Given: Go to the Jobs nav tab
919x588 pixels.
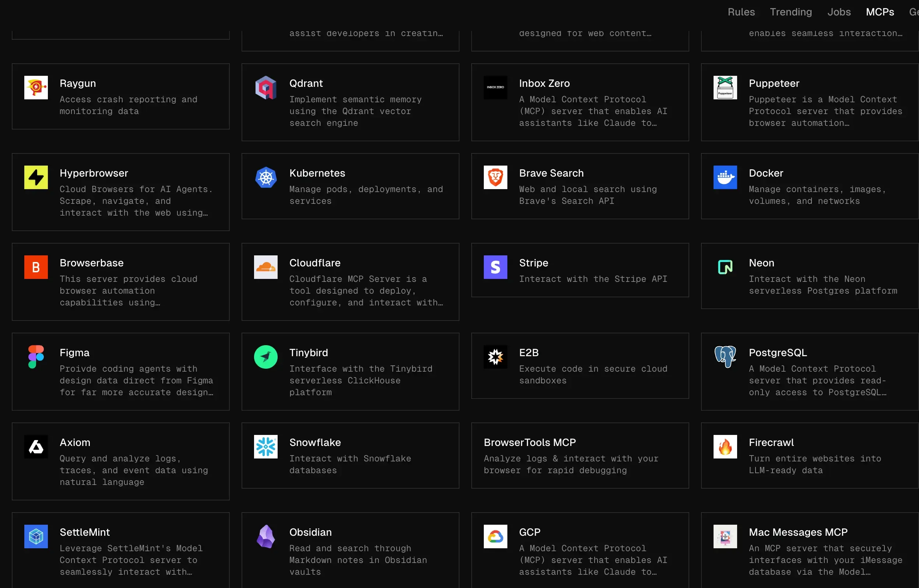Looking at the screenshot, I should point(839,12).
